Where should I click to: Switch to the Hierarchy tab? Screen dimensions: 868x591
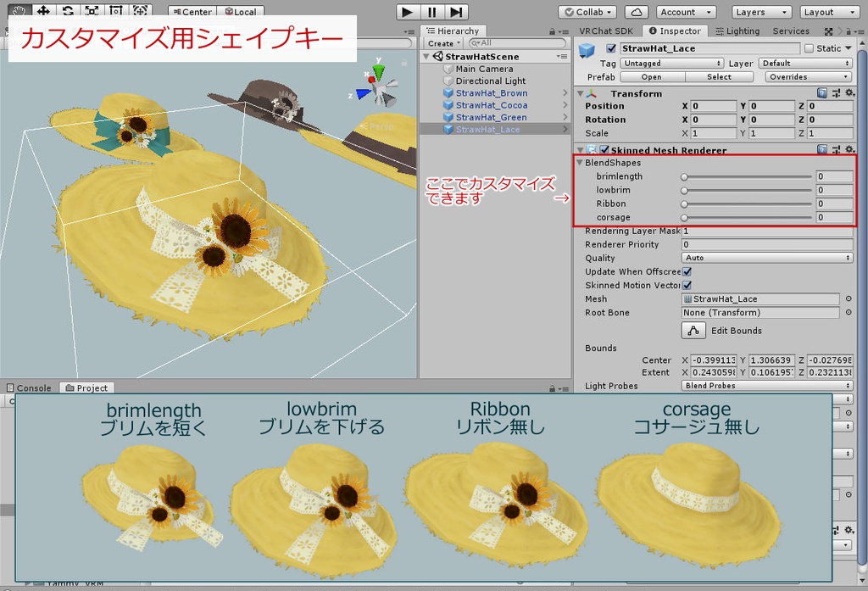[453, 31]
